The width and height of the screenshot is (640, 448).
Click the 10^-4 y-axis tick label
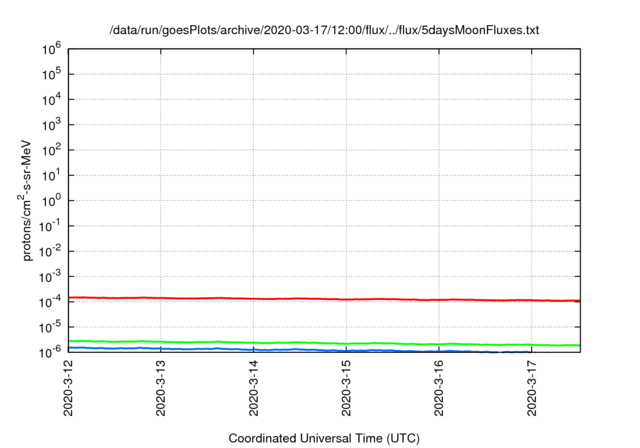(50, 302)
